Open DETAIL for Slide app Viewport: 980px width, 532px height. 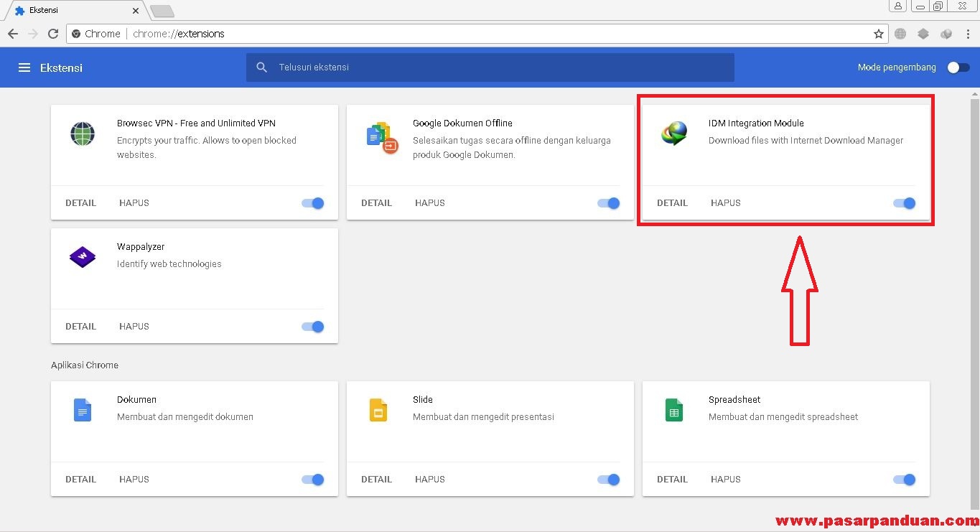pyautogui.click(x=376, y=480)
